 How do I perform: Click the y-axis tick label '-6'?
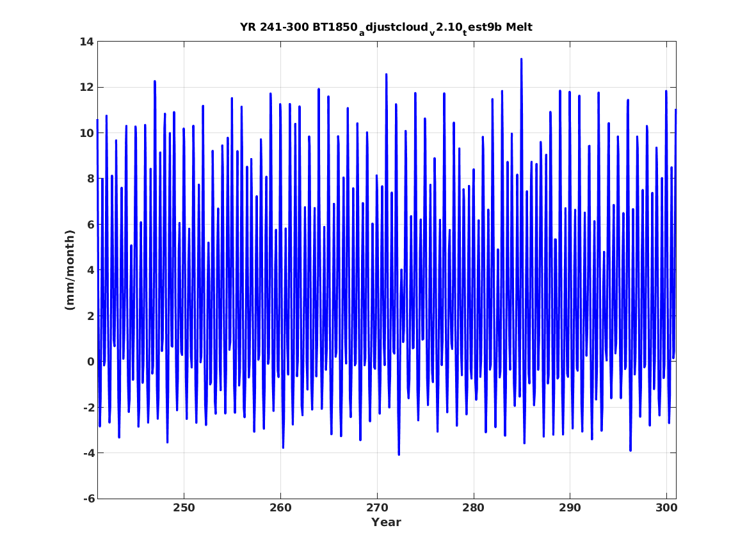pos(88,499)
